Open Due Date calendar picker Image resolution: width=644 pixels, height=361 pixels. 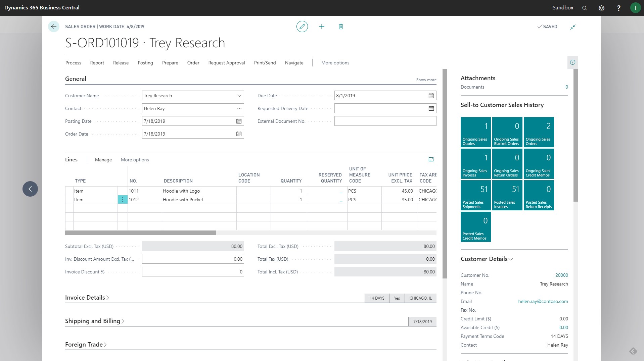(431, 96)
